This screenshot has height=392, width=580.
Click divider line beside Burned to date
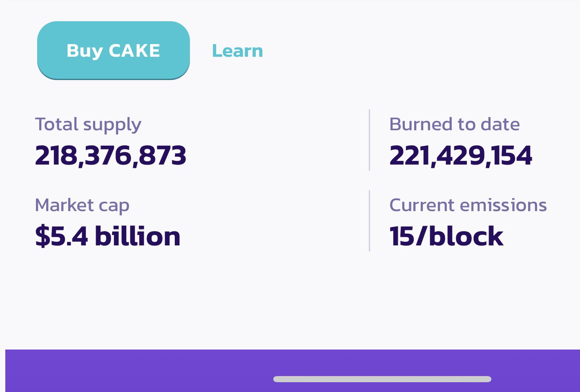click(x=369, y=140)
